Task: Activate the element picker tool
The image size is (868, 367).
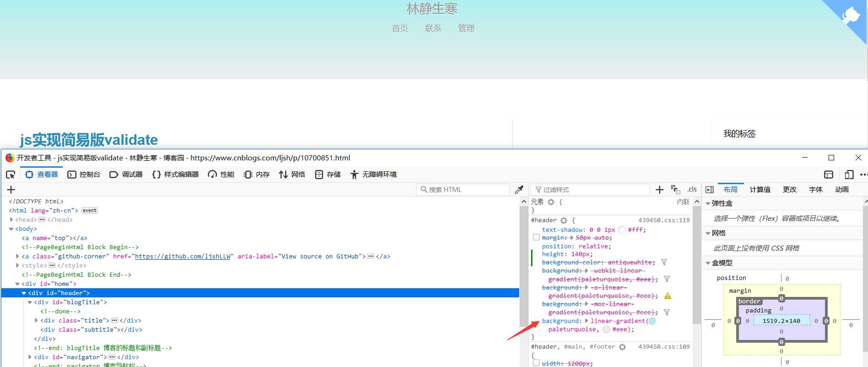Action: coord(11,175)
